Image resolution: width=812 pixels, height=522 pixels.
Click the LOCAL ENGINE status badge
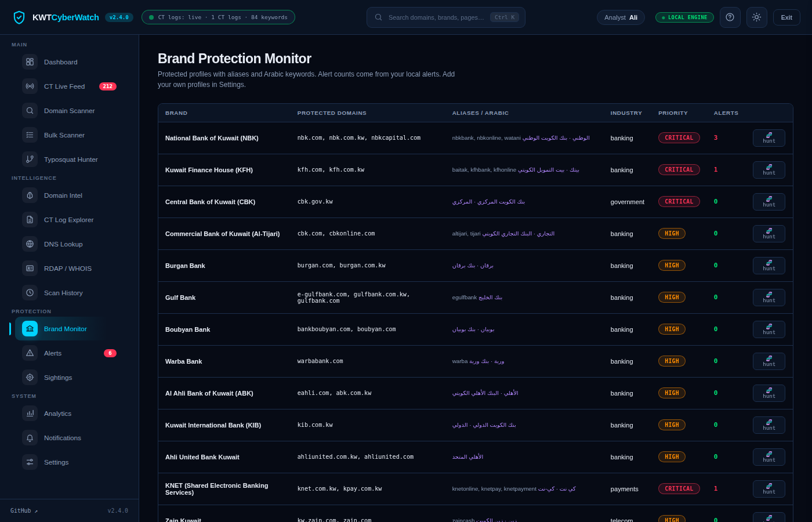click(x=684, y=17)
